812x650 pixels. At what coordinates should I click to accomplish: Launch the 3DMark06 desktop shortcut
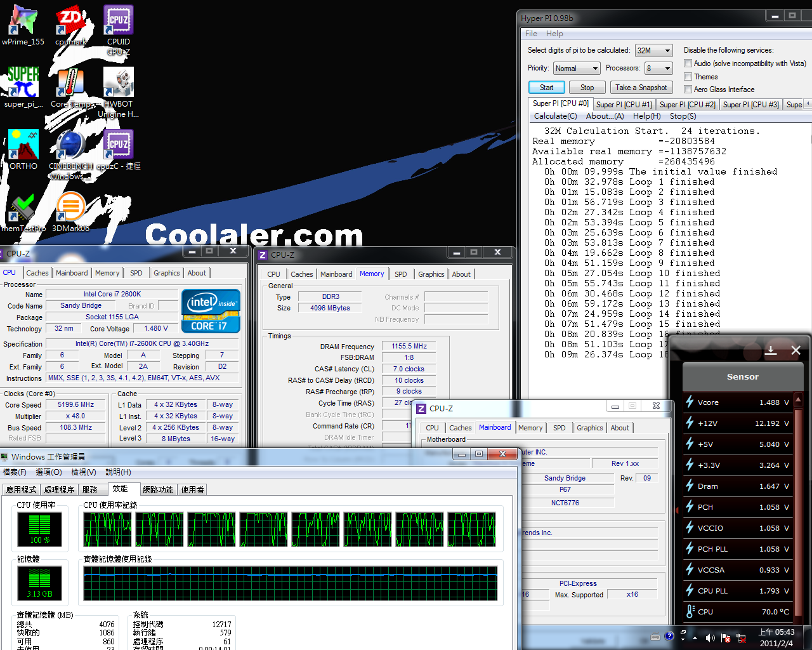click(x=70, y=211)
